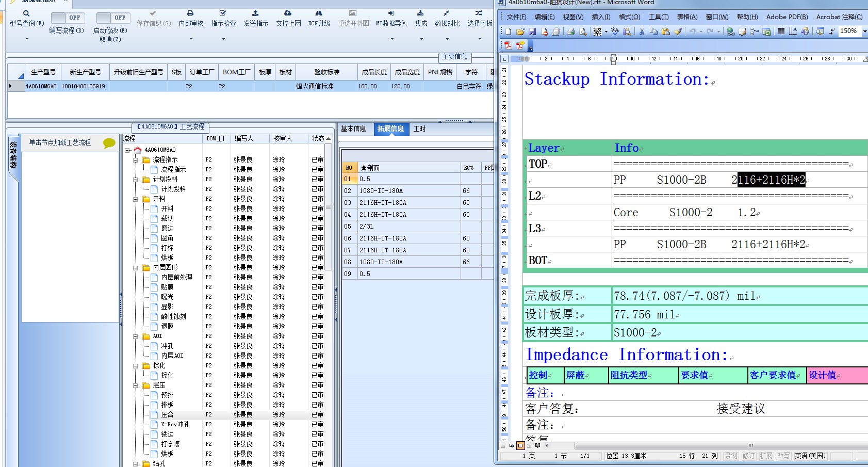Click the Copy icon in Word toolbar
The height and width of the screenshot is (467, 868).
coord(653,31)
